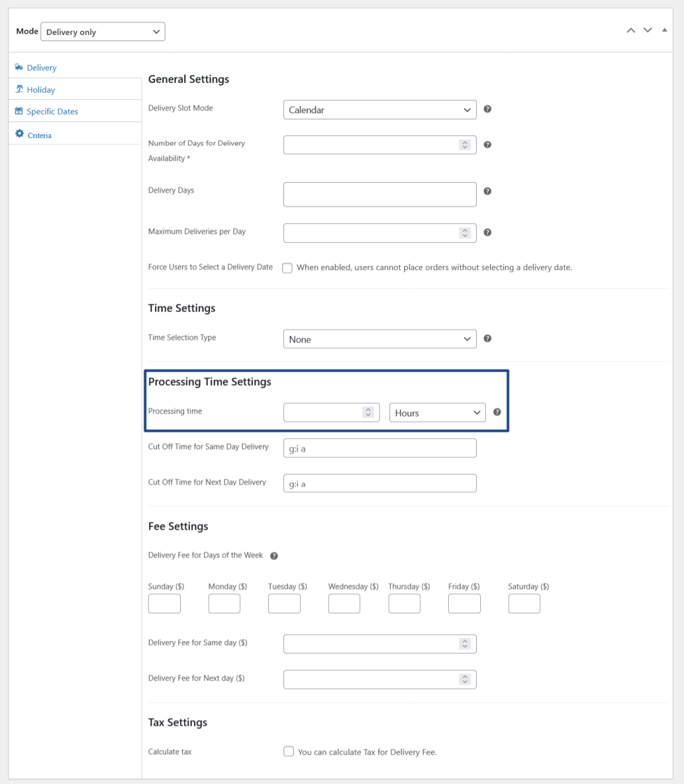Click the move-down arrow in panel header
The height and width of the screenshot is (784, 684).
pyautogui.click(x=648, y=31)
